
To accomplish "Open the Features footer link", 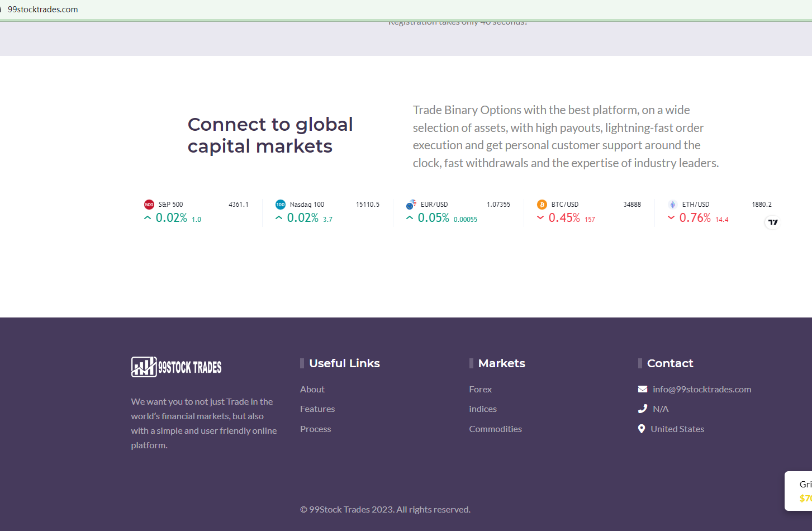I will click(x=317, y=409).
